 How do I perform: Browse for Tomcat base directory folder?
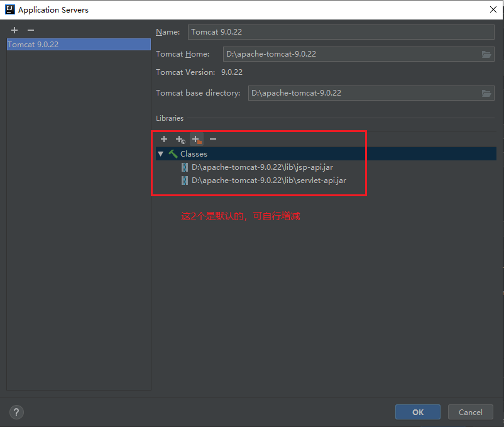(x=486, y=93)
